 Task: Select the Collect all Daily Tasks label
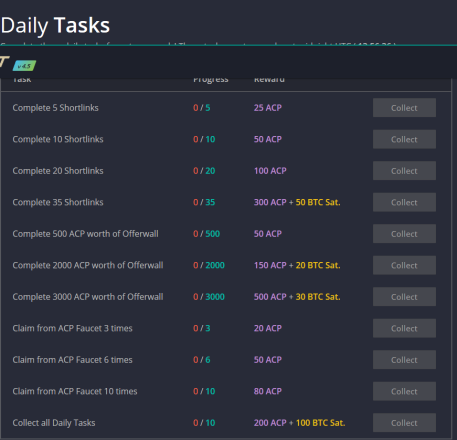tap(54, 423)
